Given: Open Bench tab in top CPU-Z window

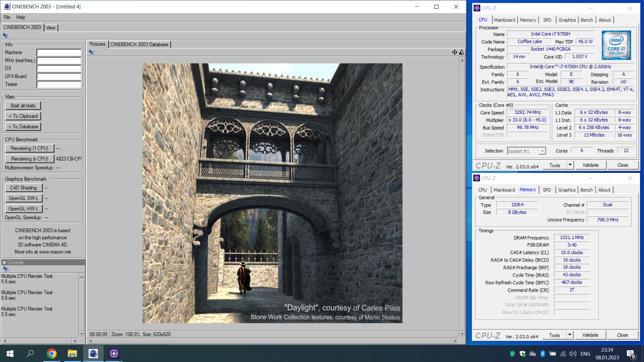Looking at the screenshot, I should click(x=587, y=20).
